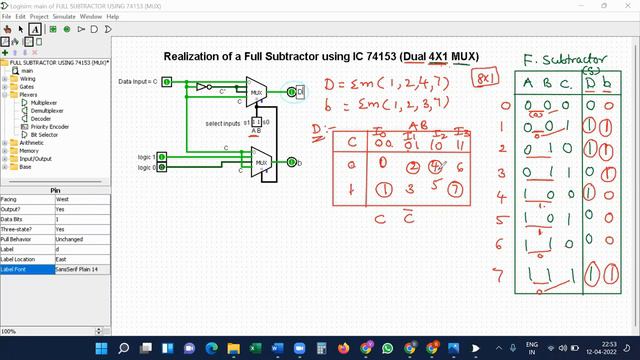This screenshot has height=360, width=640.
Task: Open Excel from taskbar
Action: point(256,349)
